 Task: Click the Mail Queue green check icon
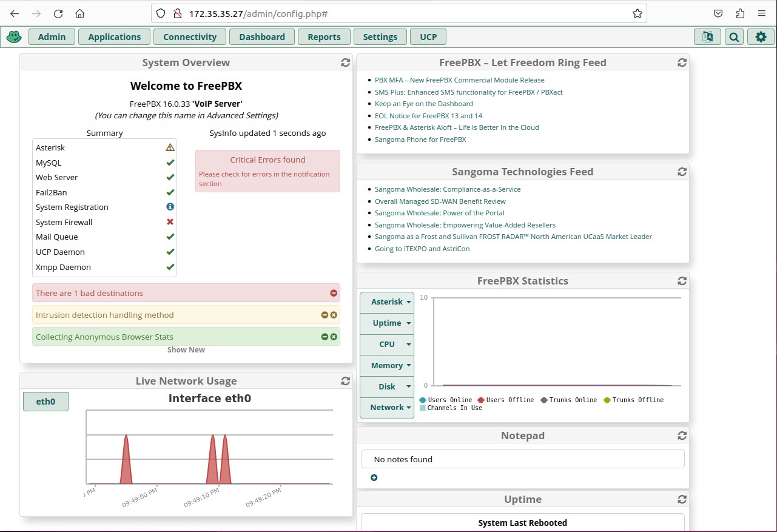170,237
